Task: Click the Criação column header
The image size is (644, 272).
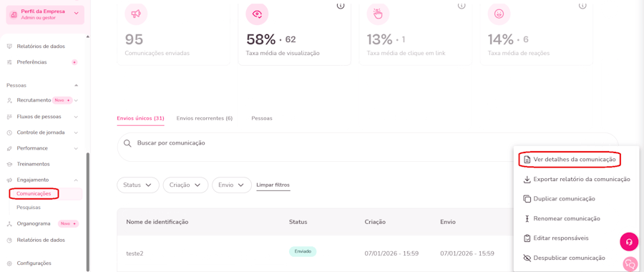Action: [x=375, y=222]
